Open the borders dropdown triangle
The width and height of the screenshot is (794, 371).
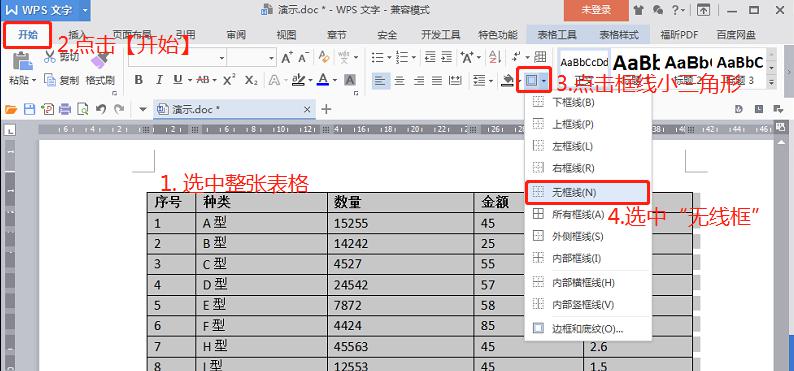544,80
